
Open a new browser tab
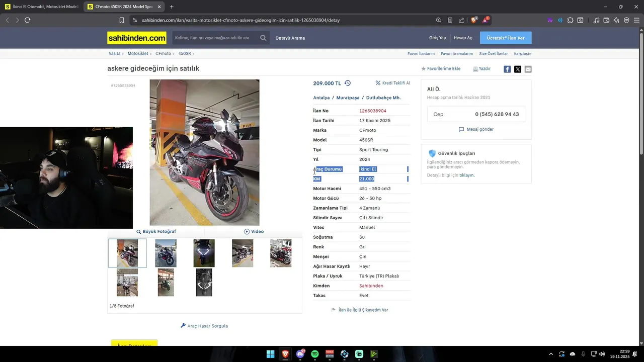tap(172, 7)
